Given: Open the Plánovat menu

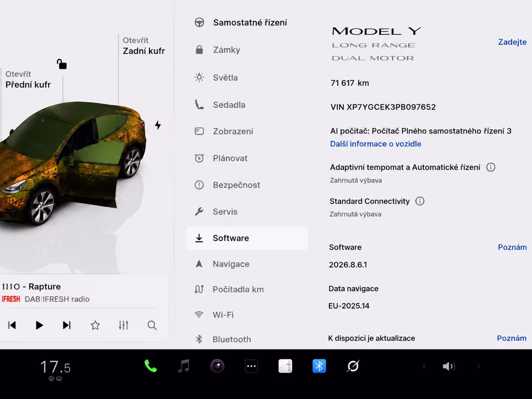Looking at the screenshot, I should (x=247, y=158).
